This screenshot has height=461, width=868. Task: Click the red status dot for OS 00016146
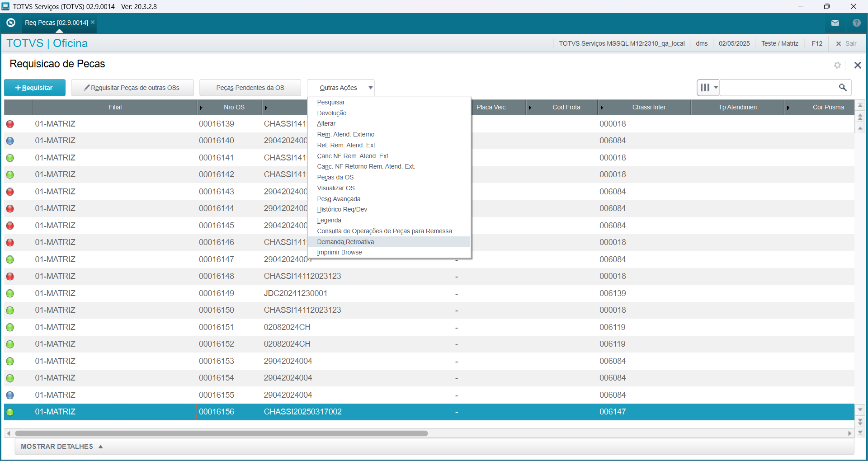[10, 243]
